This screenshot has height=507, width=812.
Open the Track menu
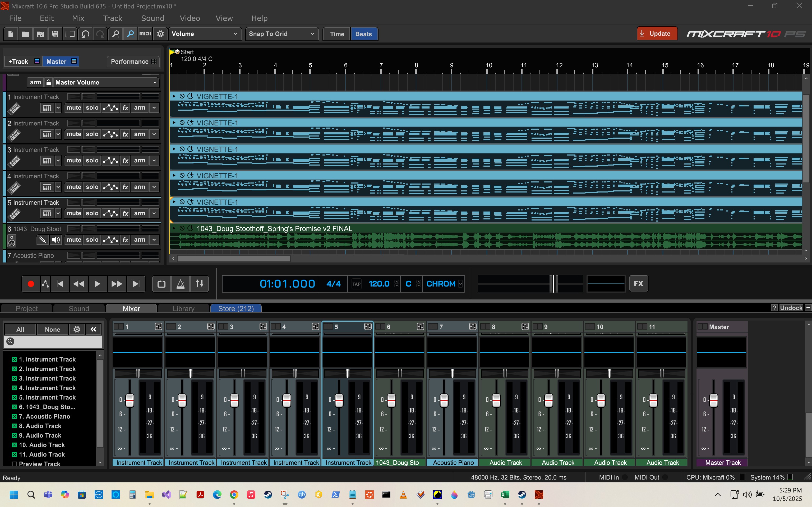pos(112,18)
